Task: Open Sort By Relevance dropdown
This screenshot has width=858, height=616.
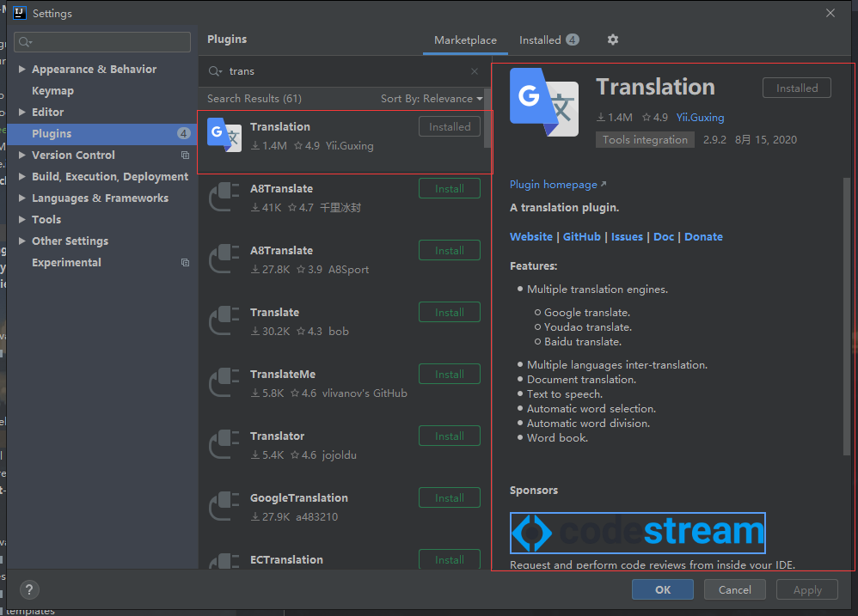Action: pos(432,99)
